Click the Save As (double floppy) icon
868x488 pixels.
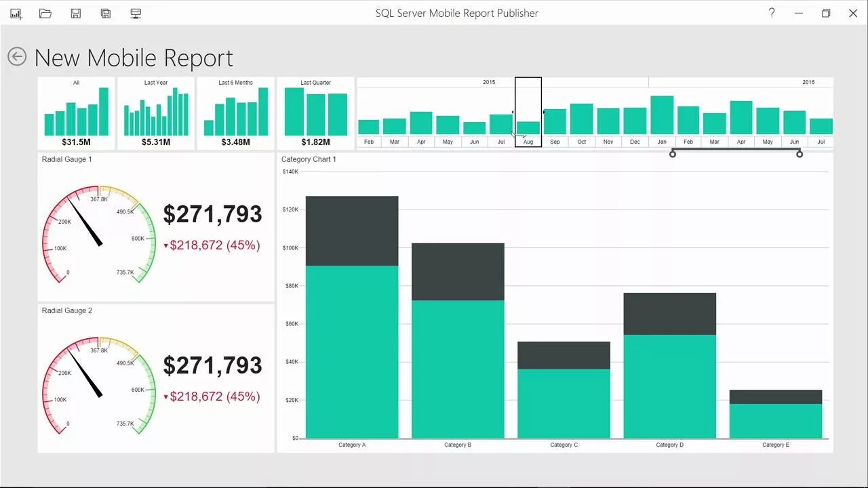point(106,14)
